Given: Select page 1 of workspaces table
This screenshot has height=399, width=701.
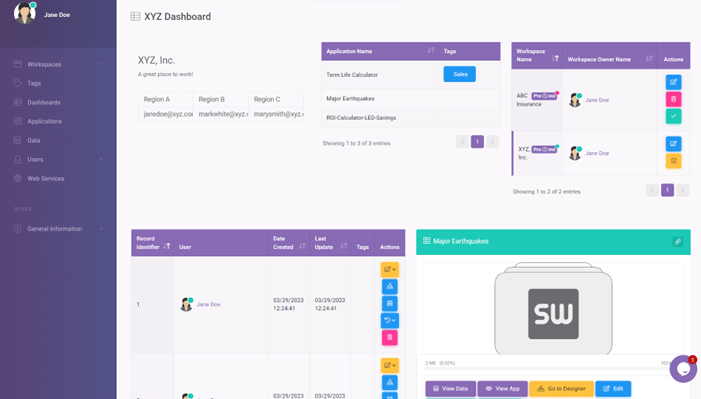Looking at the screenshot, I should (667, 190).
